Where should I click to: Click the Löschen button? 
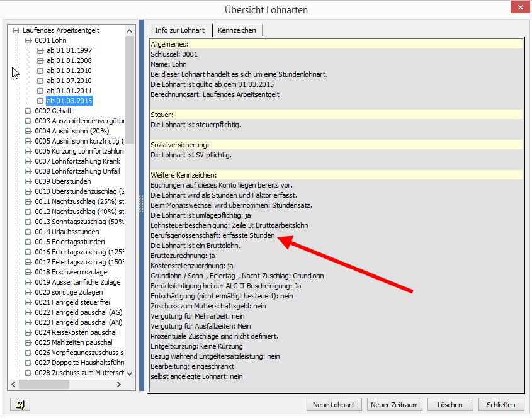pyautogui.click(x=450, y=405)
